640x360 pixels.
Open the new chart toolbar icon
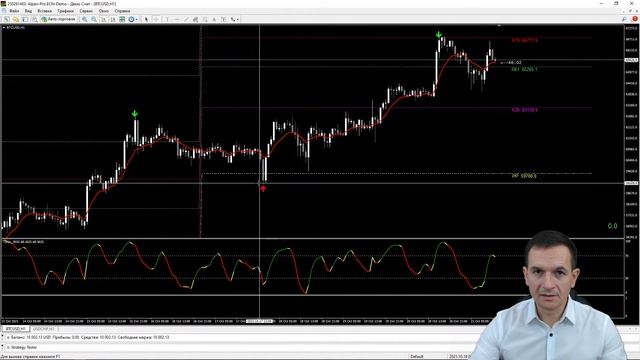point(6,19)
